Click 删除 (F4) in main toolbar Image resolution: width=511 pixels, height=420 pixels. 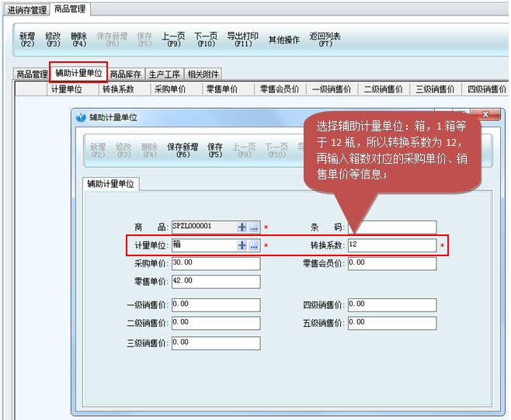[78, 40]
